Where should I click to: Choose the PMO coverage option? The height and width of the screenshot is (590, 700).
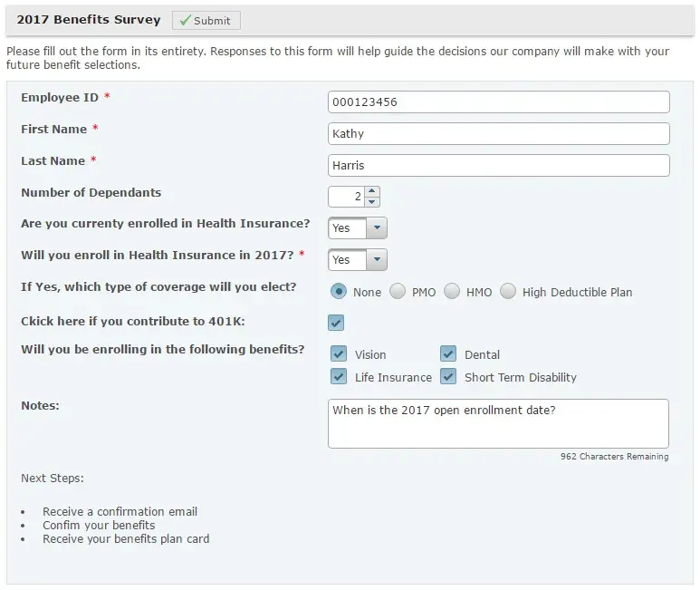(398, 292)
